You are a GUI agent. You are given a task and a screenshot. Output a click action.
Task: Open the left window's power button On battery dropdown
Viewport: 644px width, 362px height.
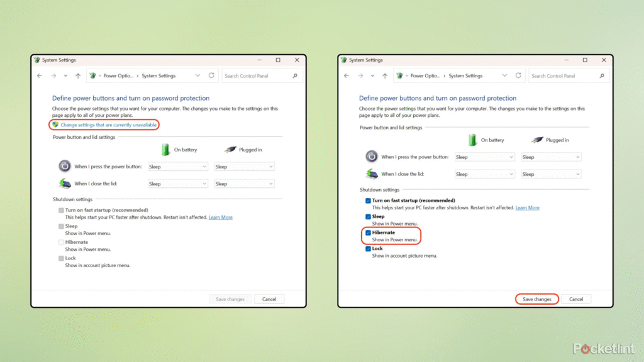click(x=177, y=167)
